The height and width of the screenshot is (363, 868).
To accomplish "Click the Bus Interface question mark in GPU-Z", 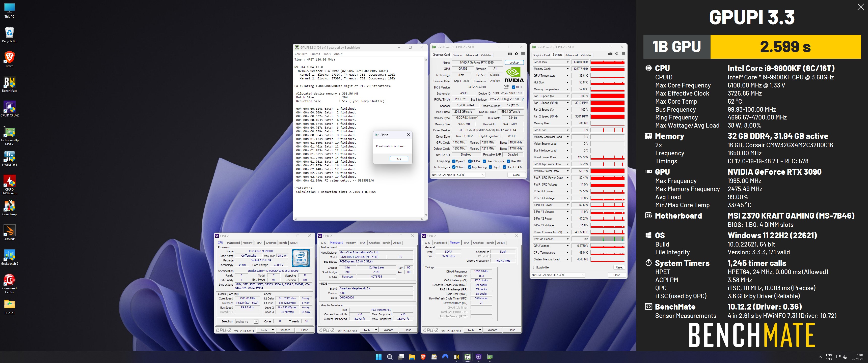I will [523, 99].
